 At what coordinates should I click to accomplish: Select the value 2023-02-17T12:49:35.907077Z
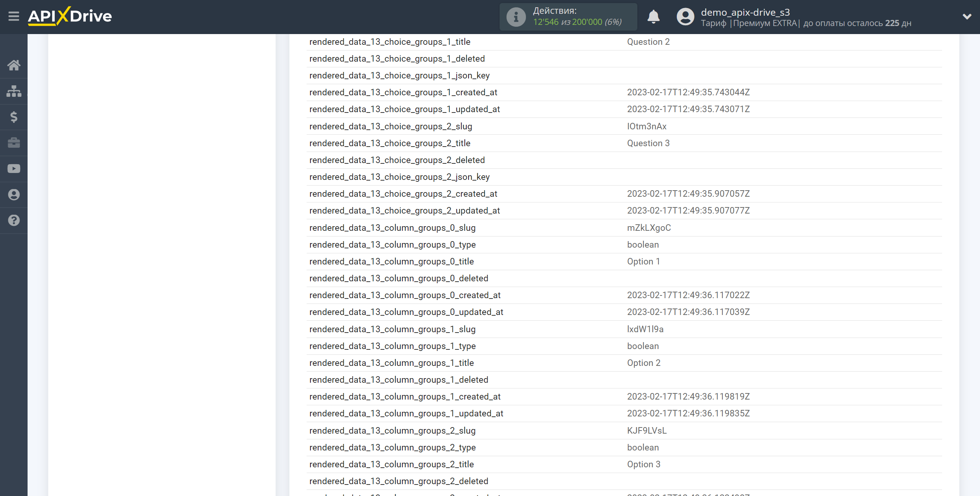point(688,210)
